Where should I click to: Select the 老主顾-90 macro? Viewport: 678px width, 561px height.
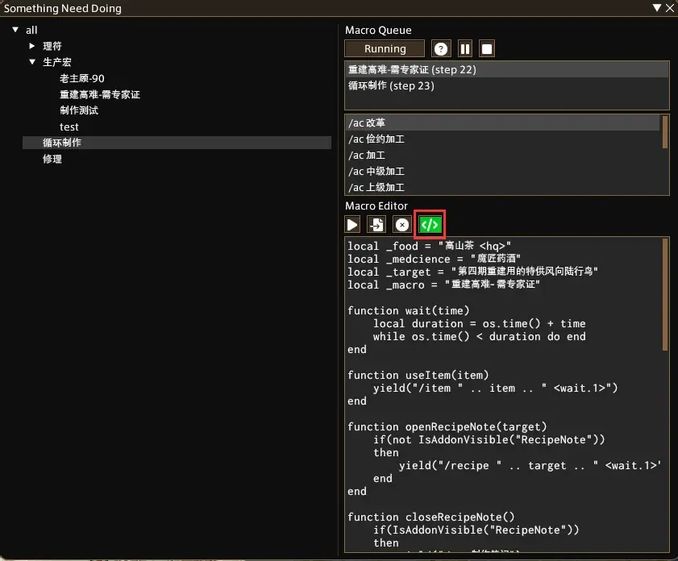click(82, 78)
